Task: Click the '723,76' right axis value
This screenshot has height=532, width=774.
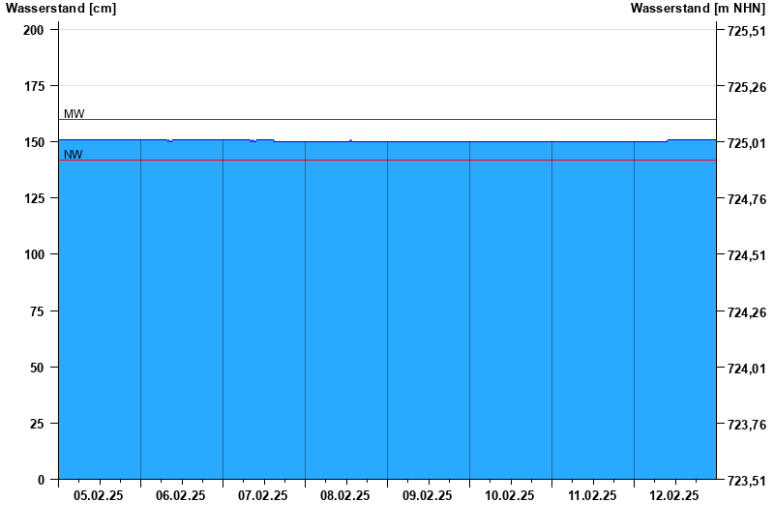Action: click(747, 425)
